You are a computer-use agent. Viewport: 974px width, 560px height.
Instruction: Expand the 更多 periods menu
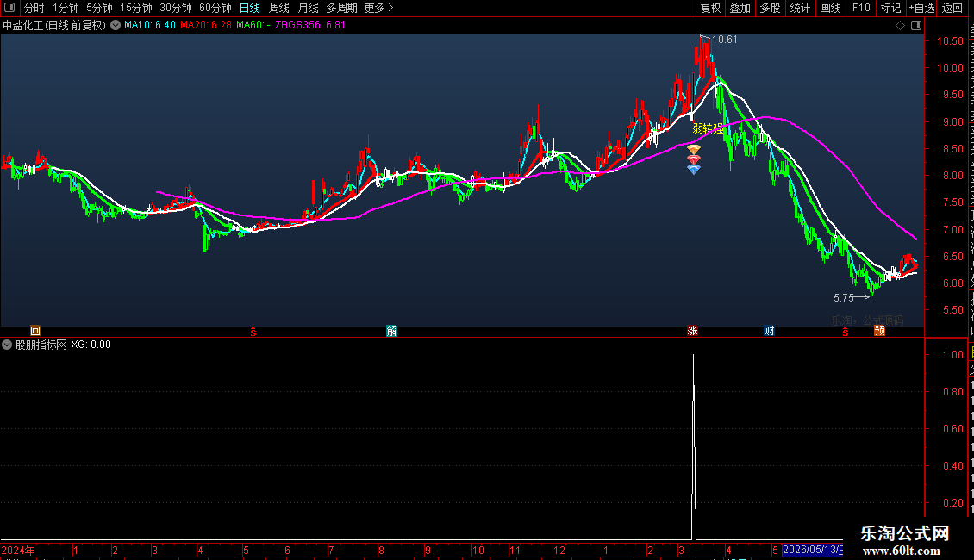pyautogui.click(x=378, y=8)
